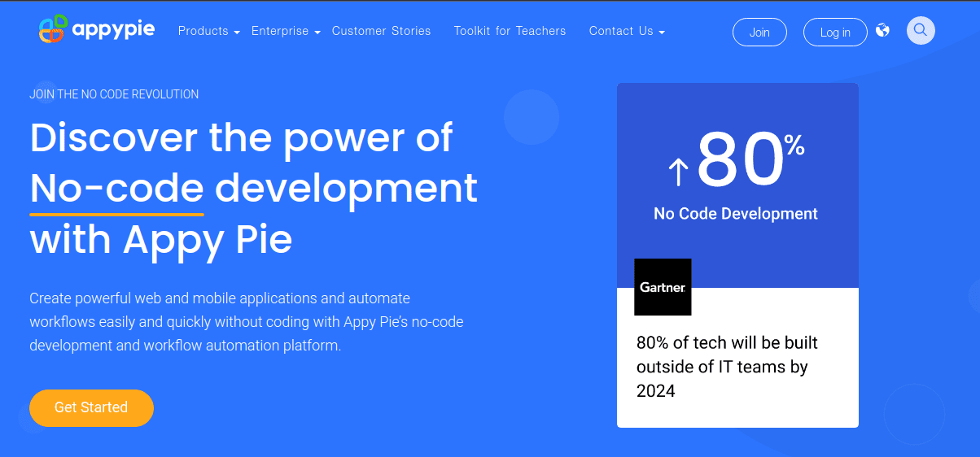Open Customer Stories page
The image size is (980, 457).
pos(382,31)
